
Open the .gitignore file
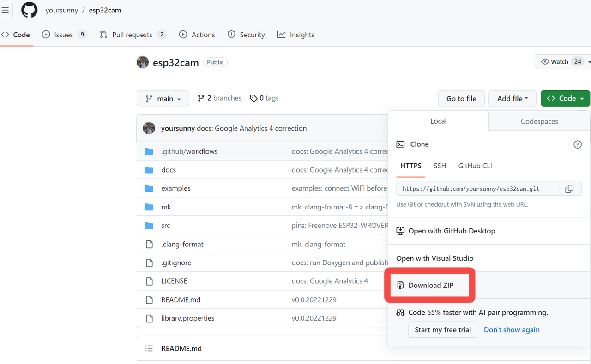176,263
